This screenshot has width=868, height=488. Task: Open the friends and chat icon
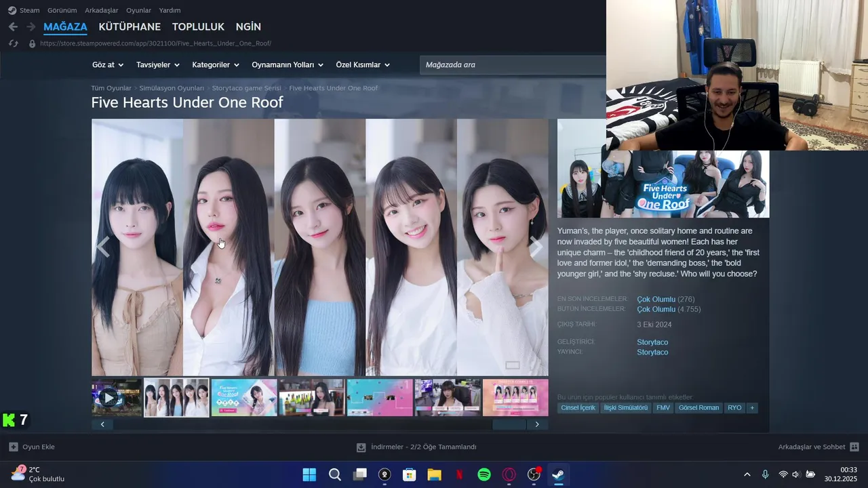tap(854, 447)
